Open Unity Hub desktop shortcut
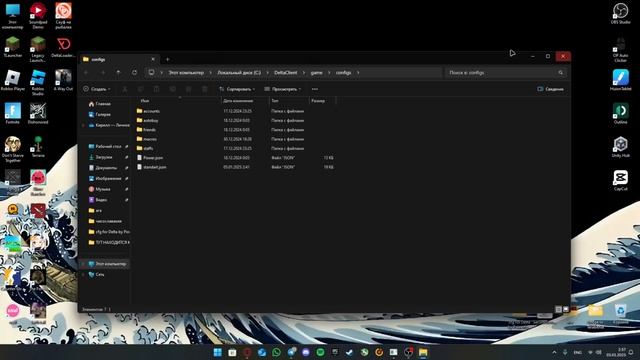Screen dimensions: 640x360 pos(620,147)
